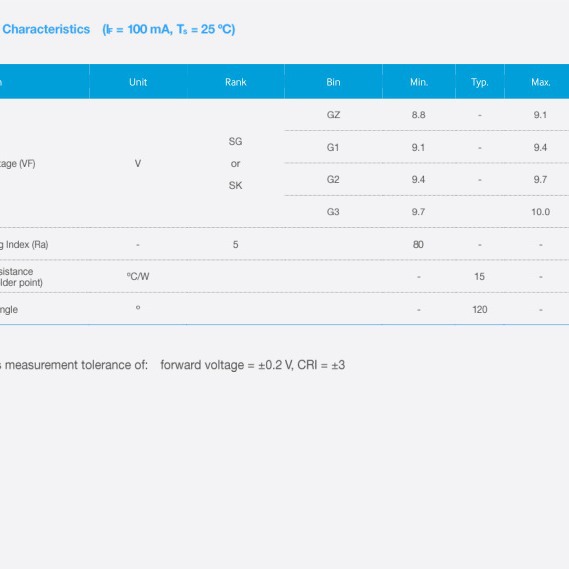Click the Unit column header
This screenshot has width=569, height=569.
coord(138,82)
